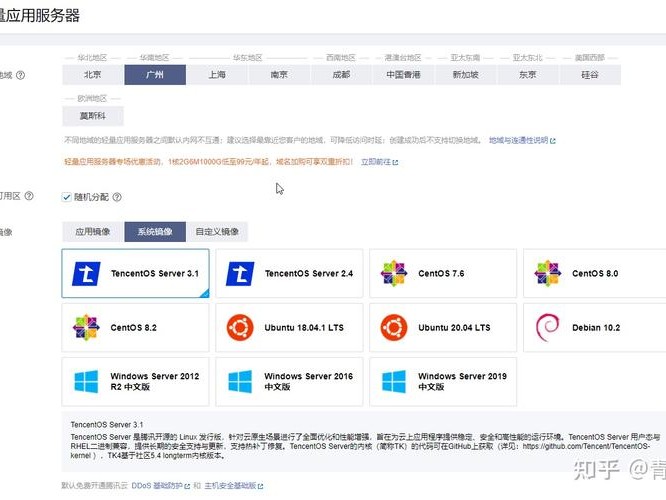Screen dimensions: 666x500
Task: Select the 广州 region
Action: click(x=155, y=75)
